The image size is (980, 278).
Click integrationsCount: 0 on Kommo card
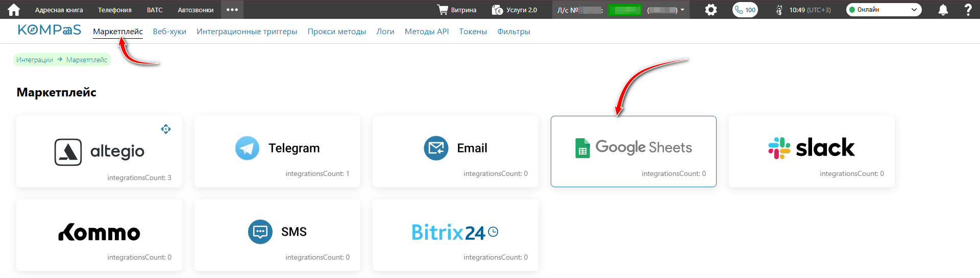[x=139, y=257]
